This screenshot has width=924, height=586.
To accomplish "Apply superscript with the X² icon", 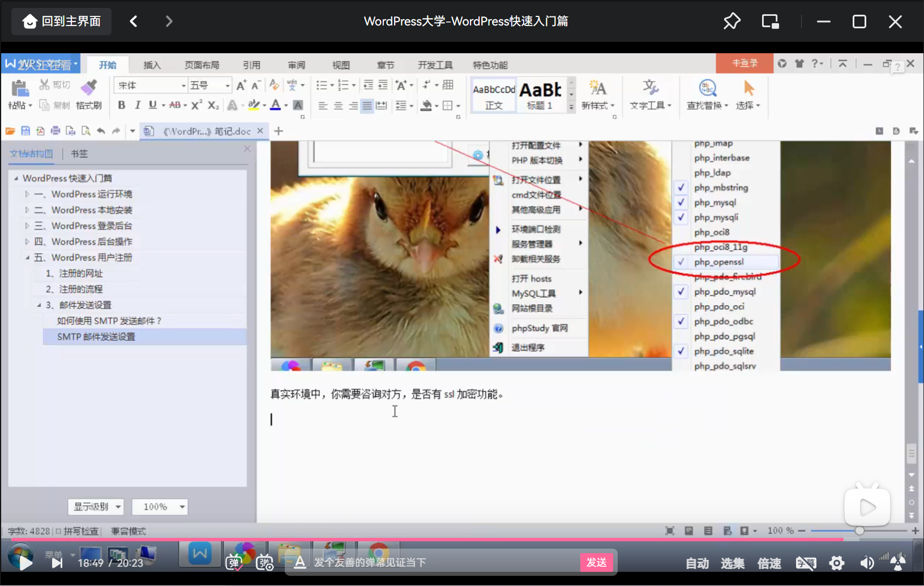I will [x=196, y=105].
